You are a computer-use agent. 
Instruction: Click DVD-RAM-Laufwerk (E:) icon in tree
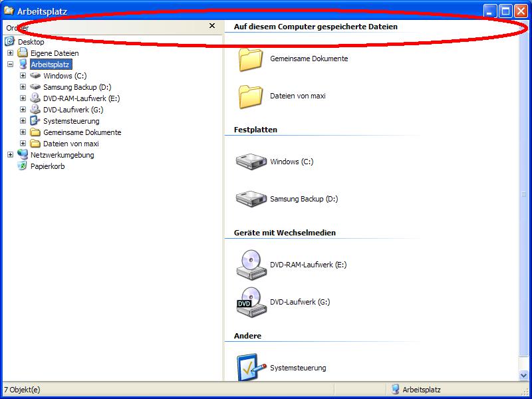coord(35,98)
